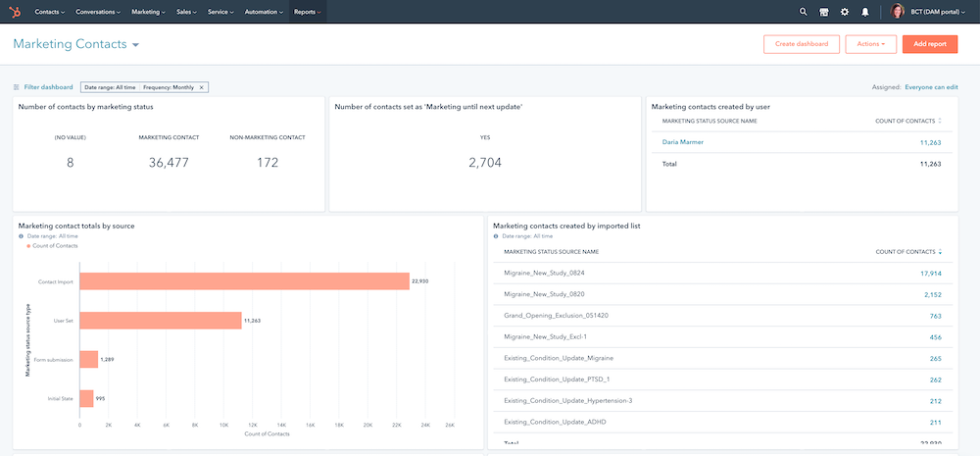Click info icon in contact totals by source
The image size is (980, 456).
[x=22, y=236]
